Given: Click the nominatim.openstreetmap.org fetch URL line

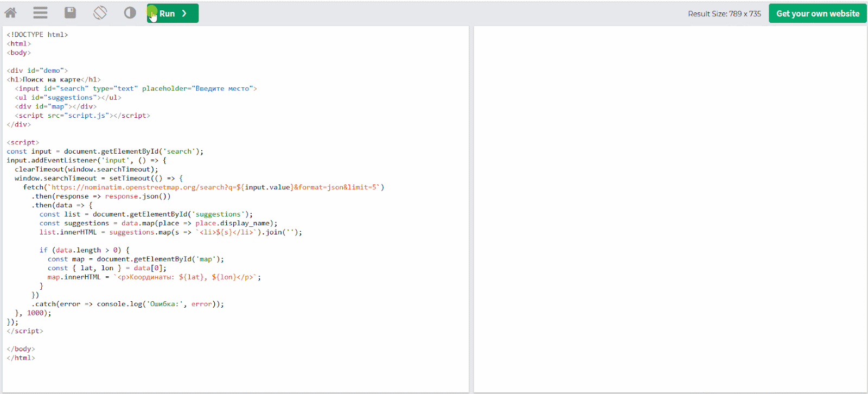Looking at the screenshot, I should (203, 187).
